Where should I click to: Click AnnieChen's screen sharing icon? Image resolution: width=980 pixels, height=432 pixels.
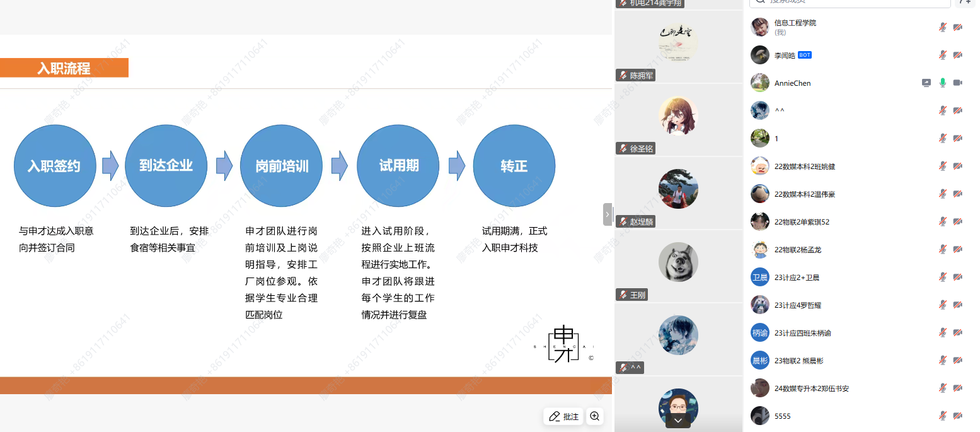coord(926,83)
